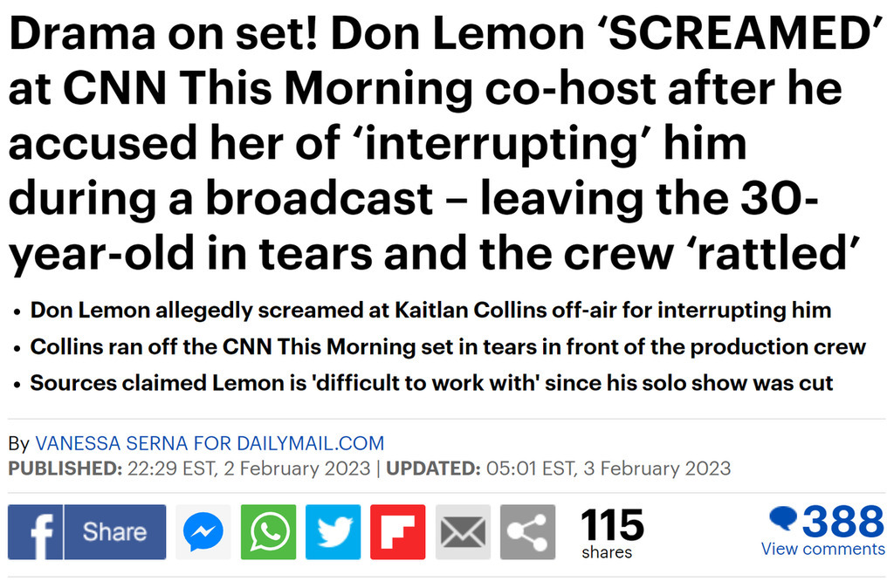
Task: Open author Vanessa Serna's byline link
Action: tap(210, 443)
